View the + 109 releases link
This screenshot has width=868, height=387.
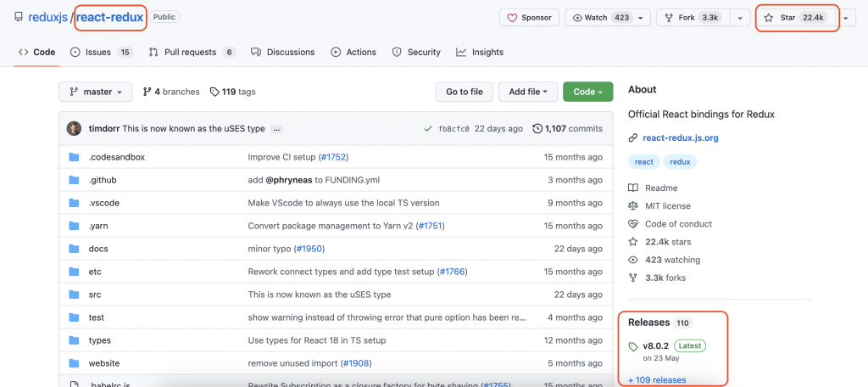coord(657,380)
